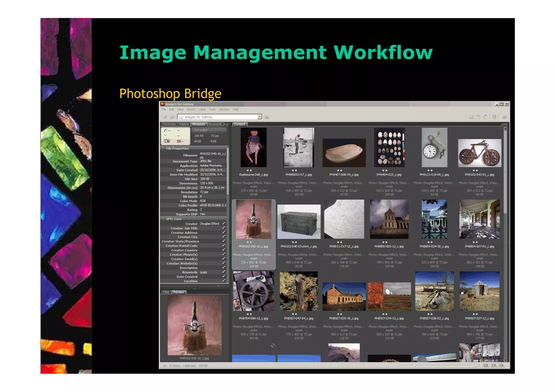Click show/hide panels arrows icon in status bar
The width and height of the screenshot is (555, 392).
click(x=164, y=366)
